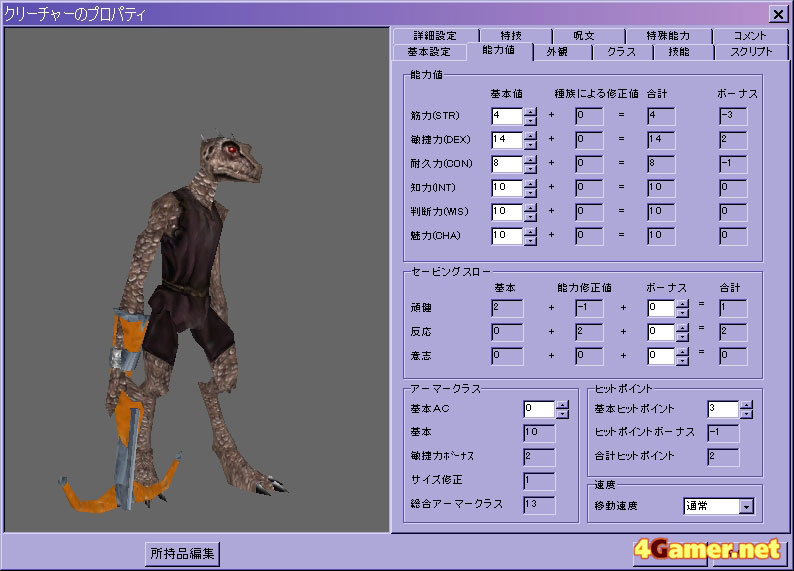The image size is (794, 571).
Task: Select the 能力値 tab
Action: click(499, 51)
